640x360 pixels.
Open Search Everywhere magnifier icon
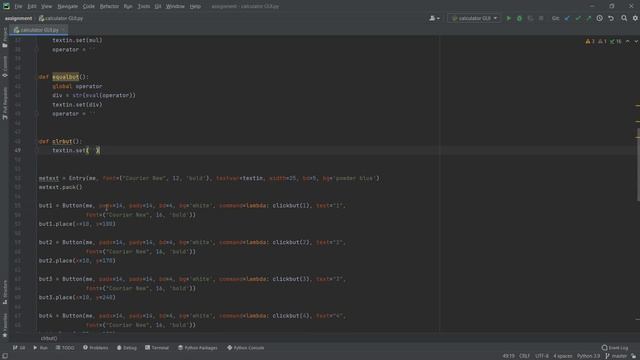(x=624, y=18)
